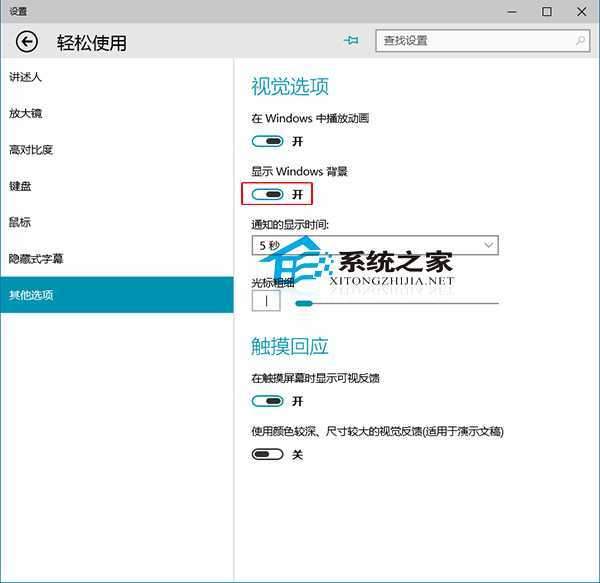The height and width of the screenshot is (583, 600).
Task: Go back using the back arrow button
Action: pyautogui.click(x=27, y=42)
